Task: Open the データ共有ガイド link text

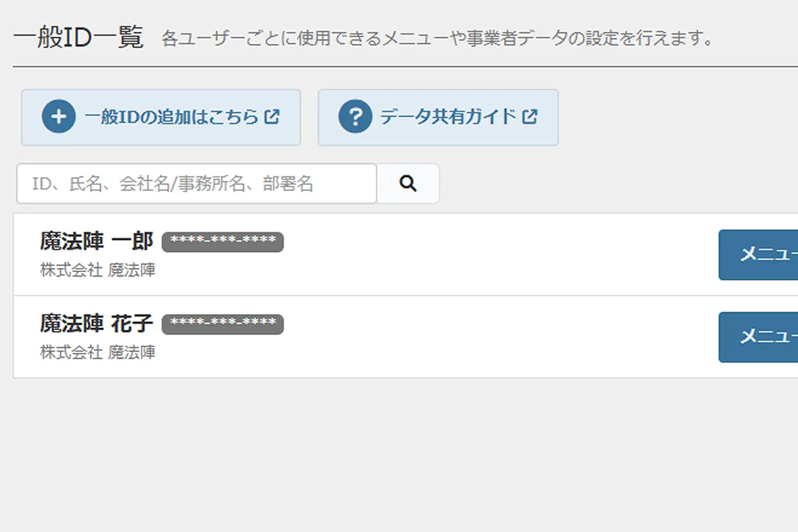Action: pos(448,117)
